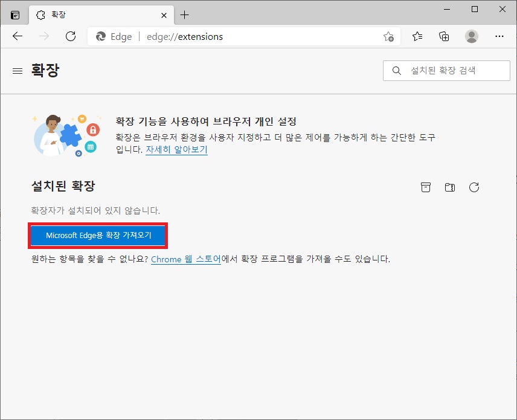Reload the extensions page
Image resolution: width=517 pixels, height=420 pixels.
click(x=71, y=36)
